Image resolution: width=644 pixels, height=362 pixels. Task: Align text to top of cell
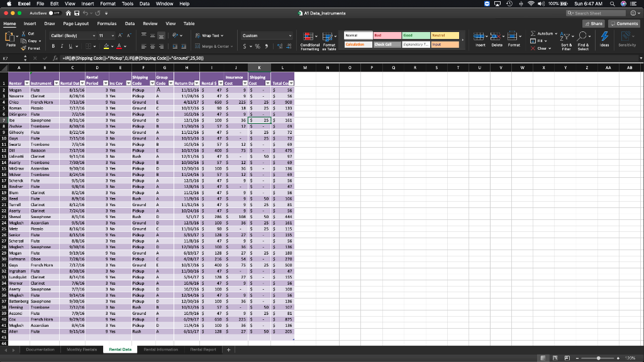click(x=144, y=36)
